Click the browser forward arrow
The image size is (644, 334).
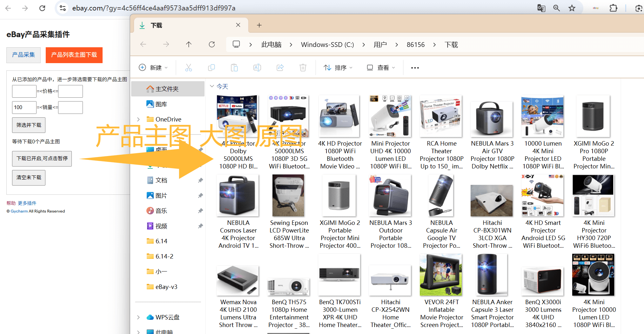(25, 8)
